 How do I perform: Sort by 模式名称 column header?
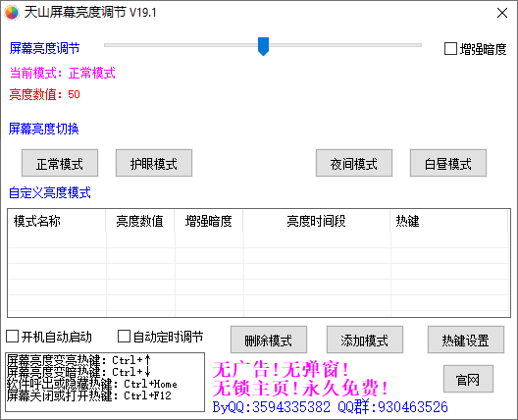pyautogui.click(x=57, y=221)
